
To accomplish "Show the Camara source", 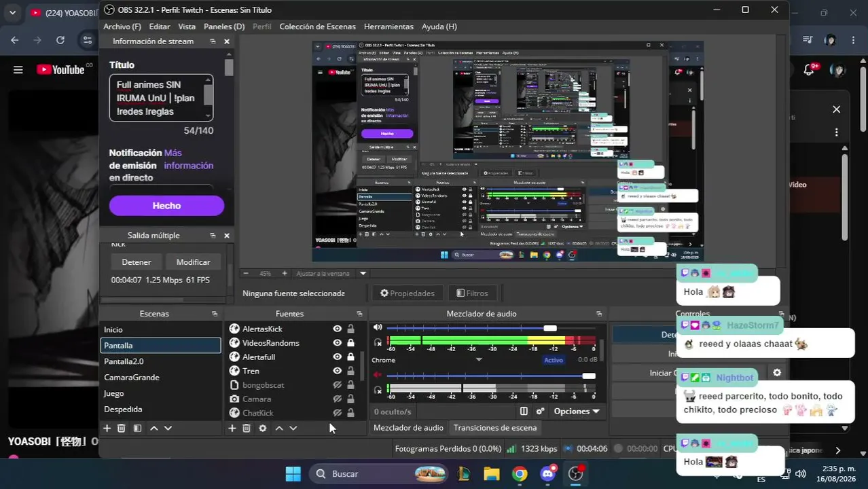I will coord(337,399).
